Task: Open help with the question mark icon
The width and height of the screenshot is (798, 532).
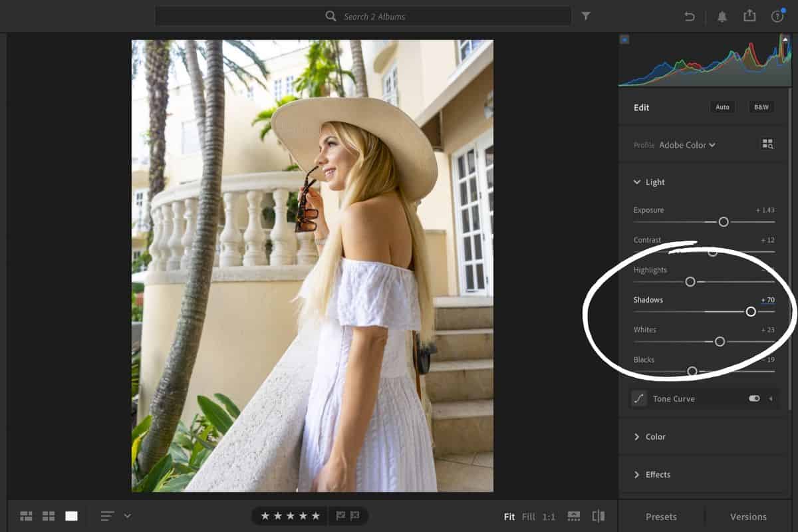Action: pos(777,16)
